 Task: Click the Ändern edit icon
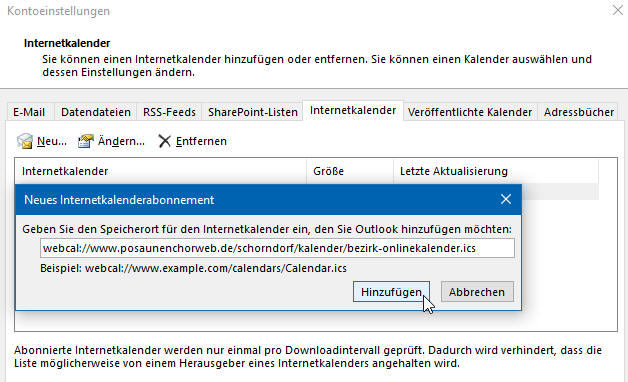point(85,141)
